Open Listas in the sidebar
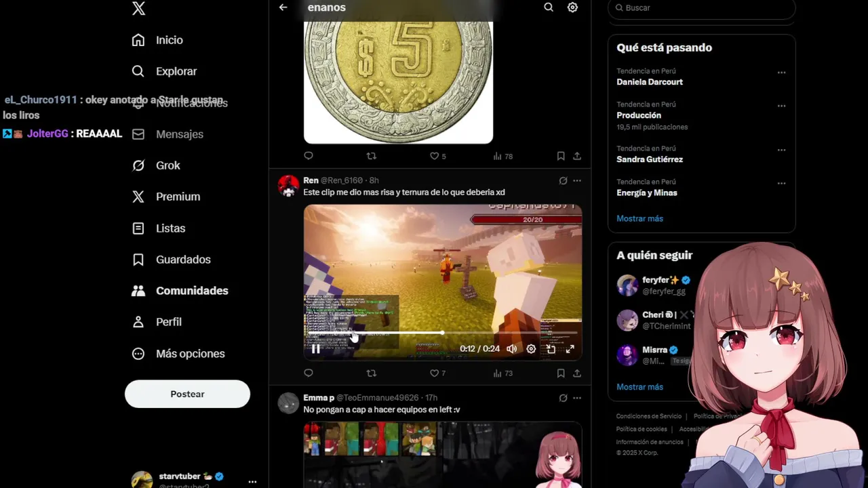868x488 pixels. pyautogui.click(x=158, y=228)
